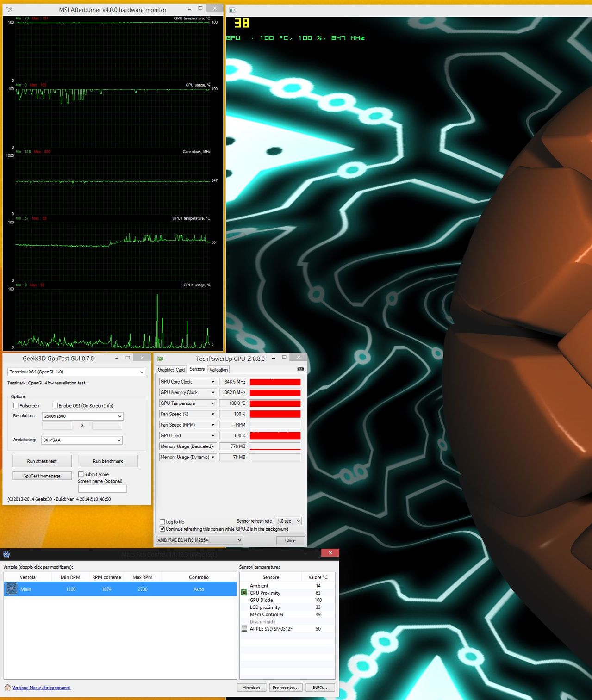Image resolution: width=592 pixels, height=700 pixels.
Task: Click the CPU Proximity sensor chip icon
Action: 244,593
